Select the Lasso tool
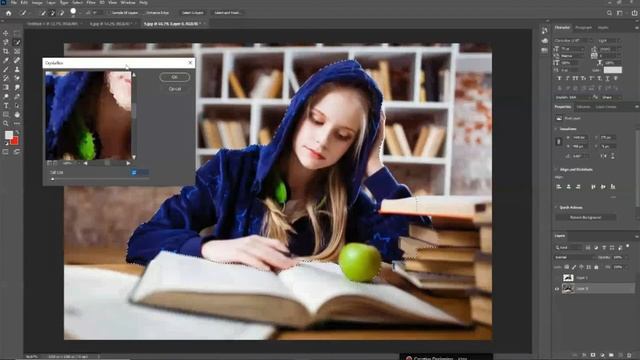Image resolution: width=640 pixels, height=360 pixels. tap(6, 42)
